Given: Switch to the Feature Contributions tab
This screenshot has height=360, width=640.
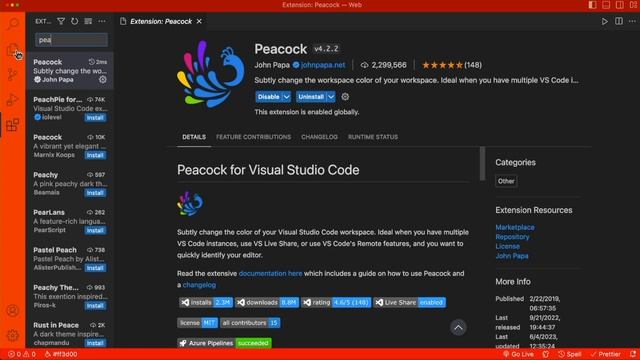Looking at the screenshot, I should pos(253,137).
